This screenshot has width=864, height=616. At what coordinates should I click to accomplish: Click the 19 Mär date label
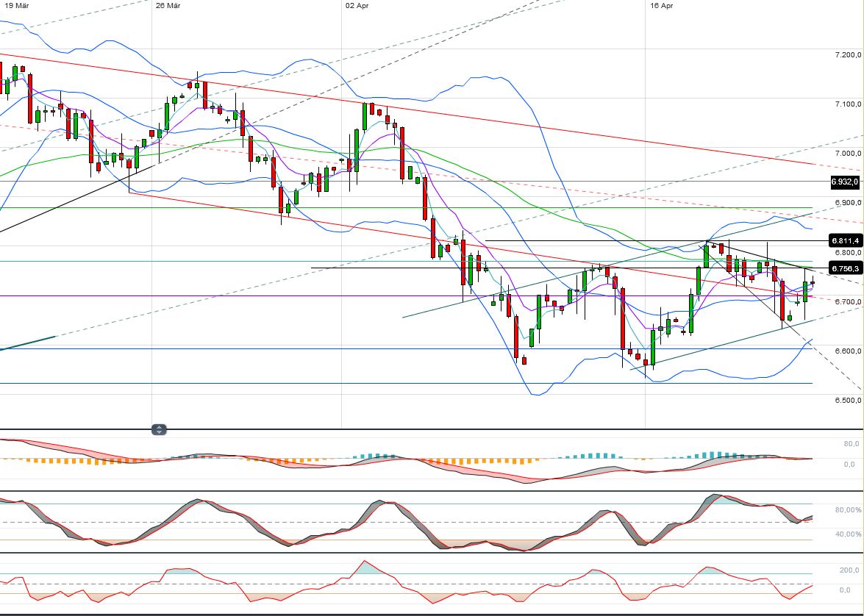[16, 5]
